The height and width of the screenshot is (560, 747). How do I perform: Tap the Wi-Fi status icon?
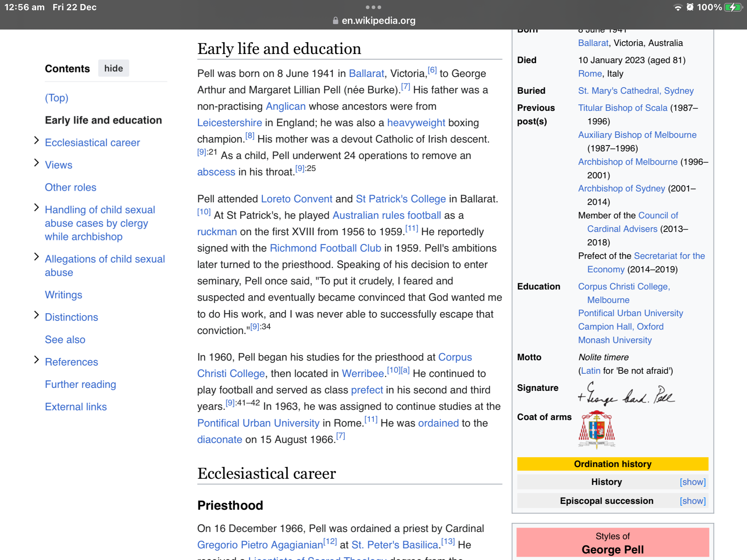point(677,7)
